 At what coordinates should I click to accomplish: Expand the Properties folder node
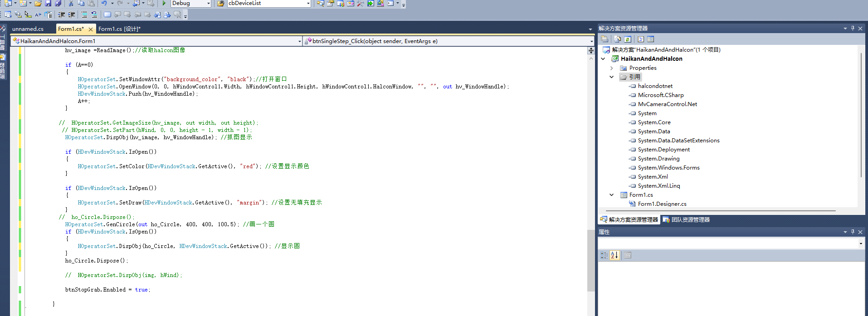(611, 68)
